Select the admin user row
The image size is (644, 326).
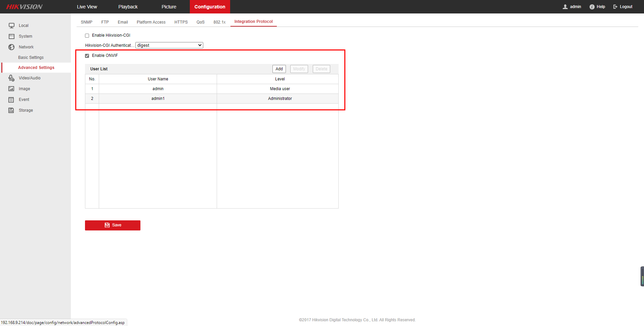pyautogui.click(x=212, y=89)
